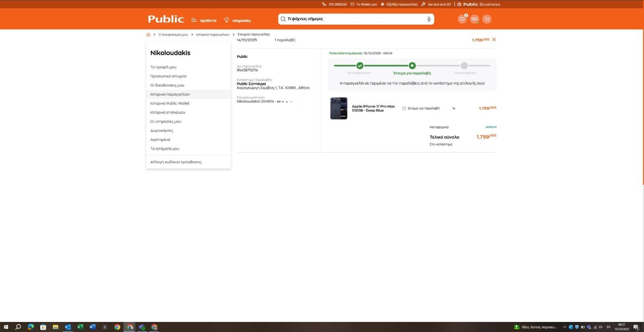This screenshot has height=332, width=644.
Task: Open Οι υπηρεσίες μου in sidebar
Action: (x=165, y=122)
